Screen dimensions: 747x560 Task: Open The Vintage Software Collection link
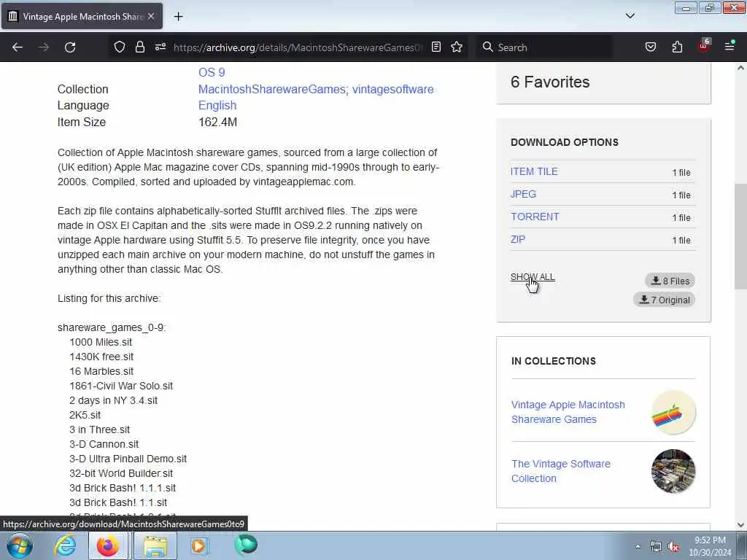(x=561, y=471)
